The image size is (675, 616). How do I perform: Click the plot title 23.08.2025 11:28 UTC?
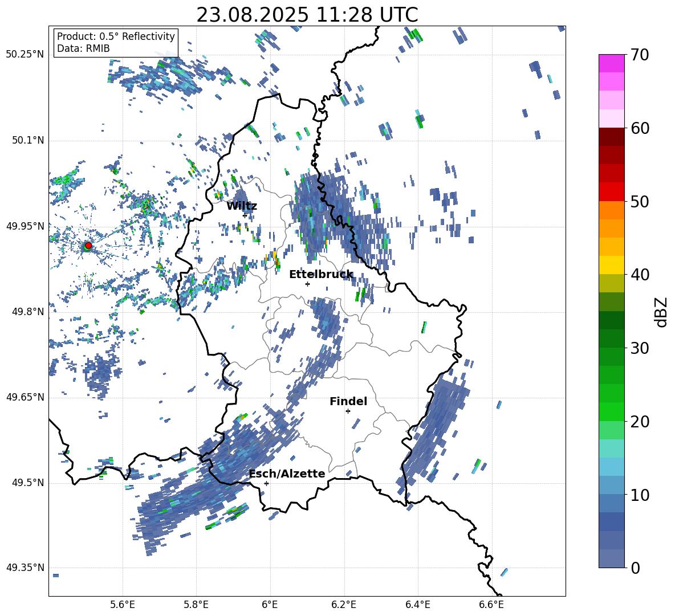point(307,15)
